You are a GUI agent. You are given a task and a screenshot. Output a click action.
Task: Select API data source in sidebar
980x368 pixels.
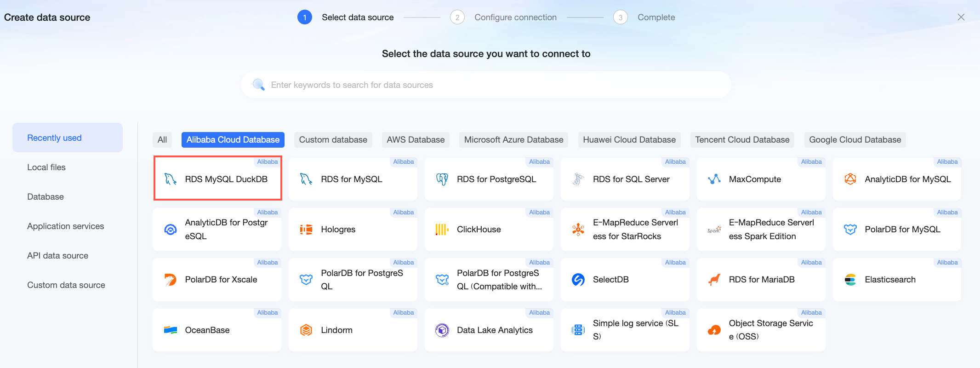pos(68,255)
